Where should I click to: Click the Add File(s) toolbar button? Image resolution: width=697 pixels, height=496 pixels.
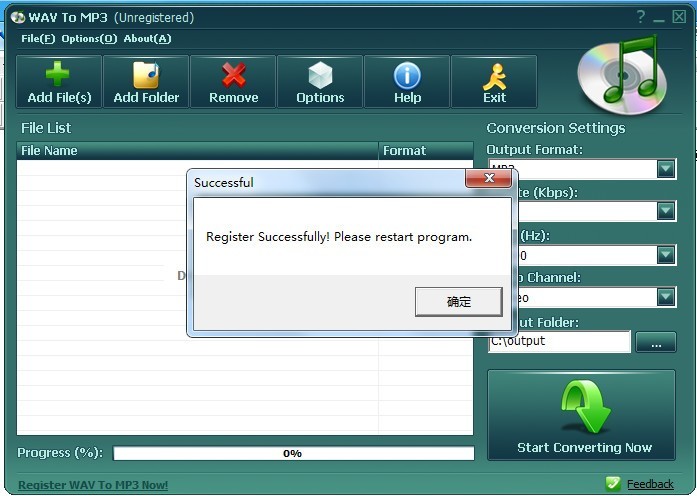click(59, 82)
